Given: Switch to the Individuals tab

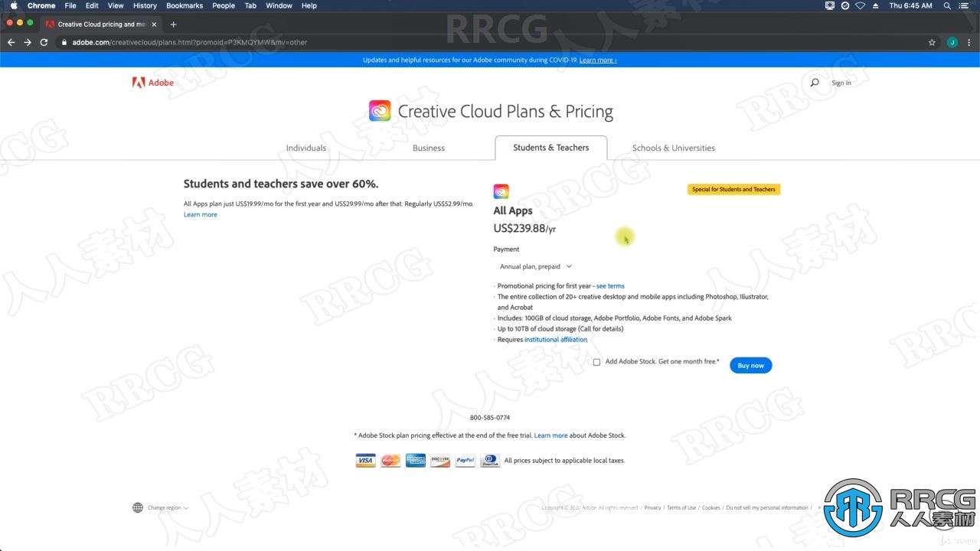Looking at the screenshot, I should pyautogui.click(x=306, y=148).
